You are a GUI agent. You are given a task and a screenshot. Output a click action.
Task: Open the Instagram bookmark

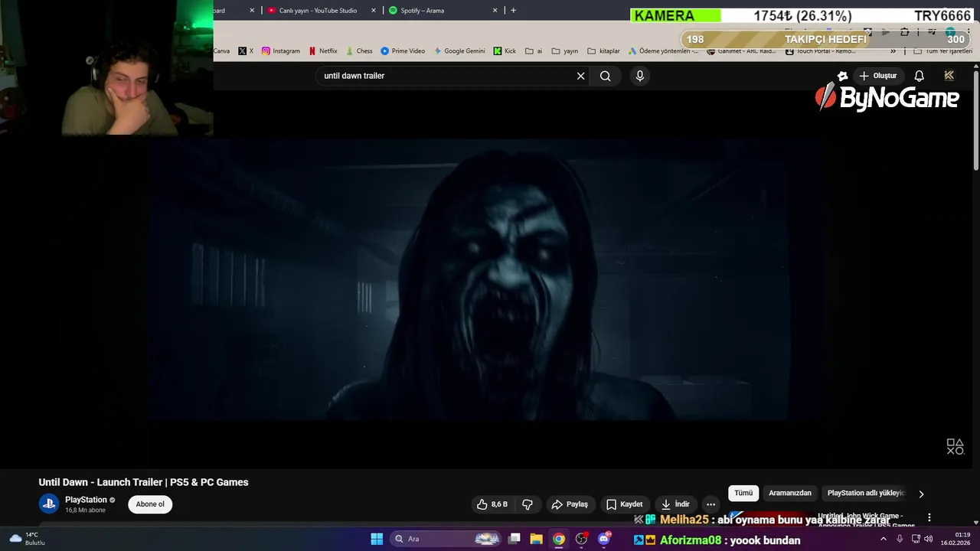click(281, 51)
